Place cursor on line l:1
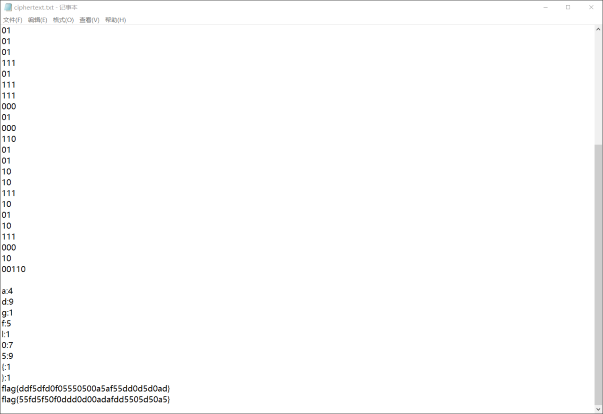 point(6,334)
